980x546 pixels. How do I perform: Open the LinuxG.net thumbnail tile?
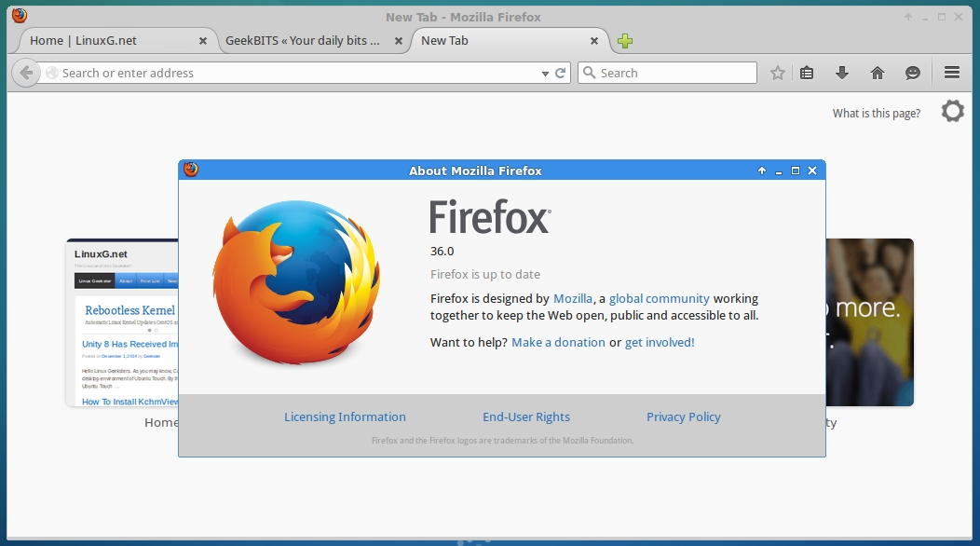point(122,322)
